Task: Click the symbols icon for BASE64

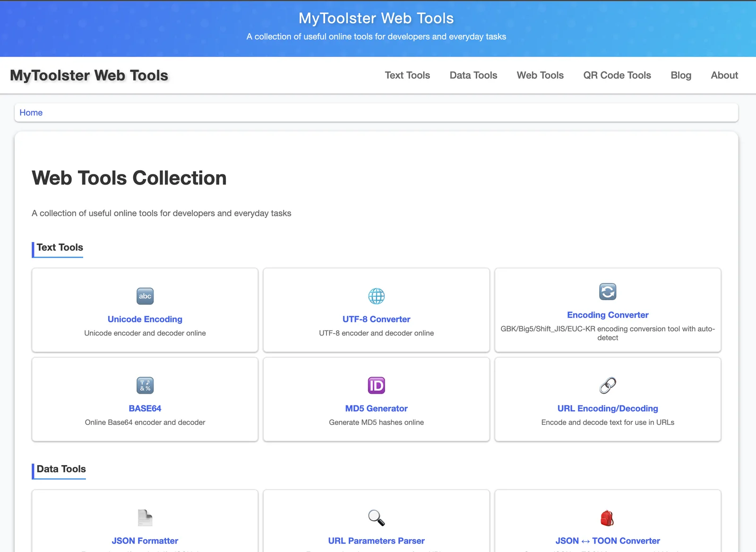Action: click(x=145, y=386)
